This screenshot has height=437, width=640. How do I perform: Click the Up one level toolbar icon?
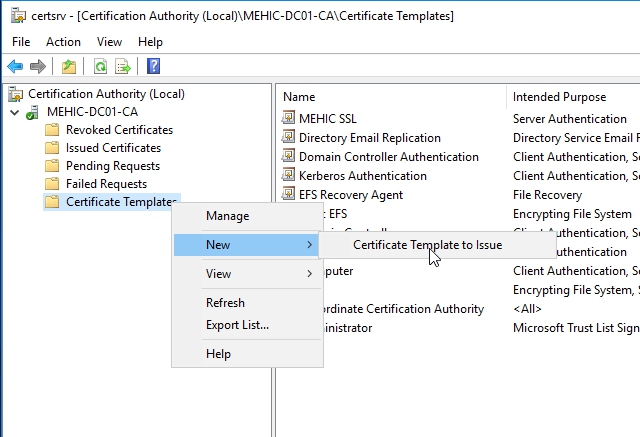[x=68, y=66]
